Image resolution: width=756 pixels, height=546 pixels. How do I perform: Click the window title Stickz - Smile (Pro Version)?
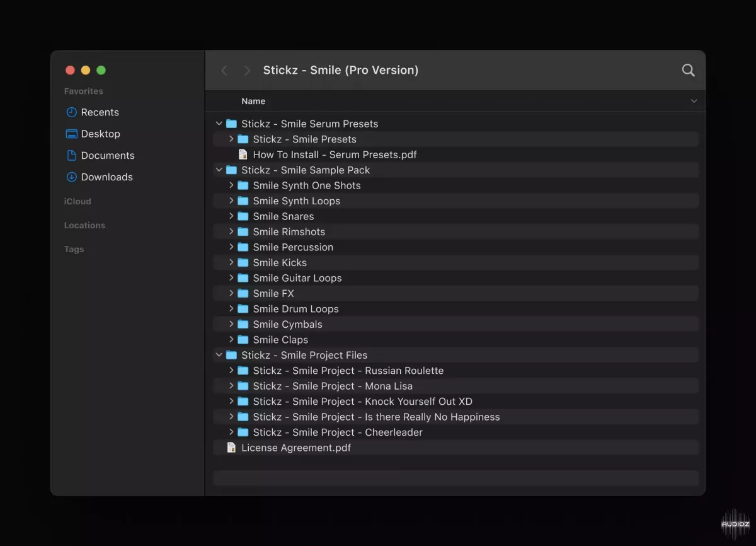pos(341,70)
